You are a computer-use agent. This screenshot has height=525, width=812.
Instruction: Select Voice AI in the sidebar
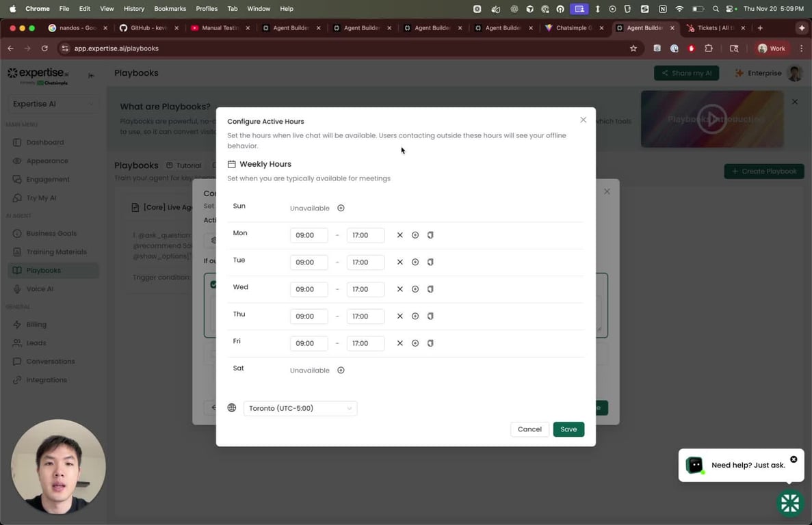tap(52, 288)
